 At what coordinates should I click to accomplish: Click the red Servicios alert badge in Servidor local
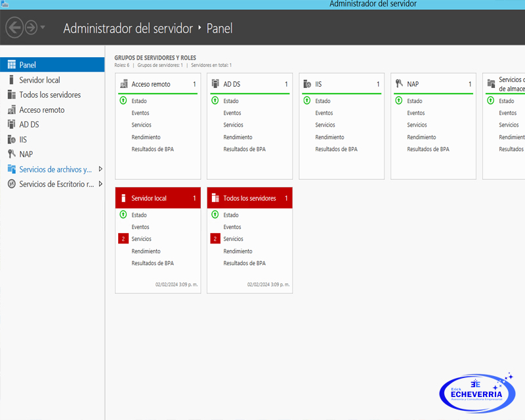pos(123,239)
